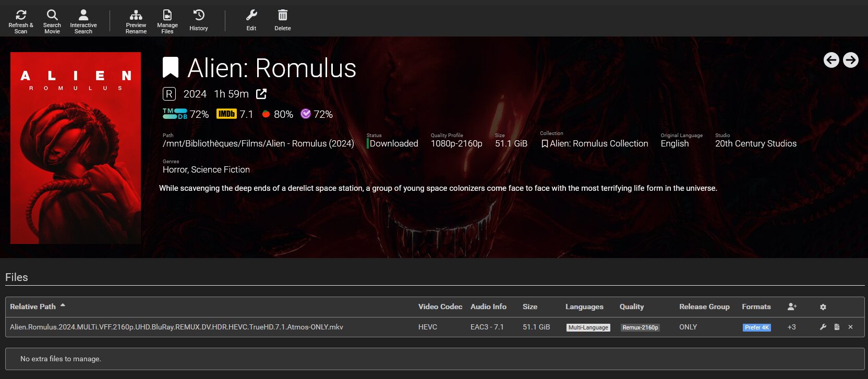Click the No extra files to manage message

coord(61,359)
